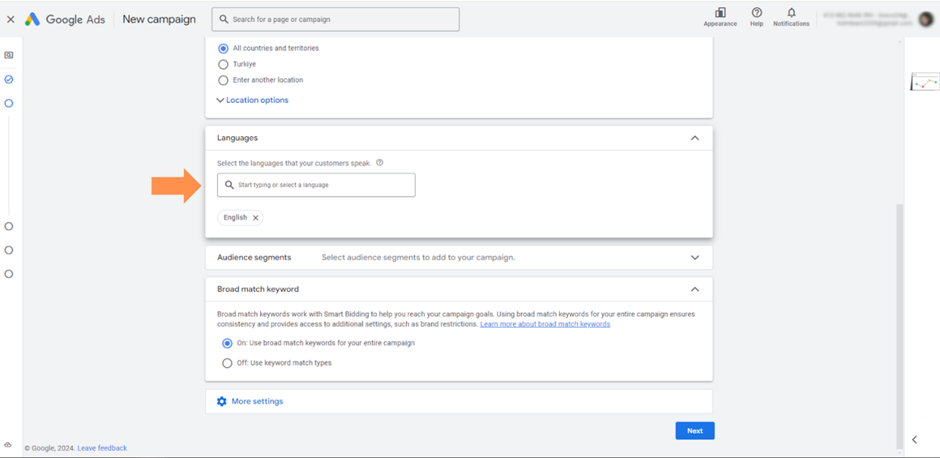The width and height of the screenshot is (940, 458).
Task: Select All countries and territories option
Action: (x=224, y=49)
